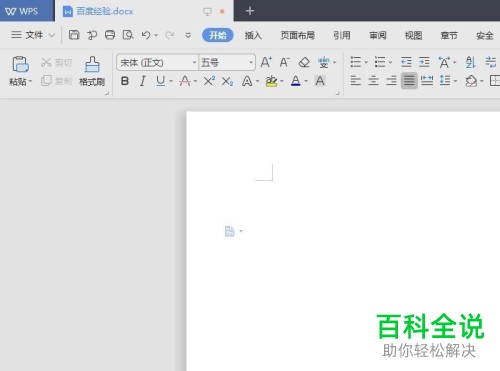Image resolution: width=500 pixels, height=371 pixels.
Task: Switch to the 插入 (Insert) tab
Action: (x=253, y=35)
